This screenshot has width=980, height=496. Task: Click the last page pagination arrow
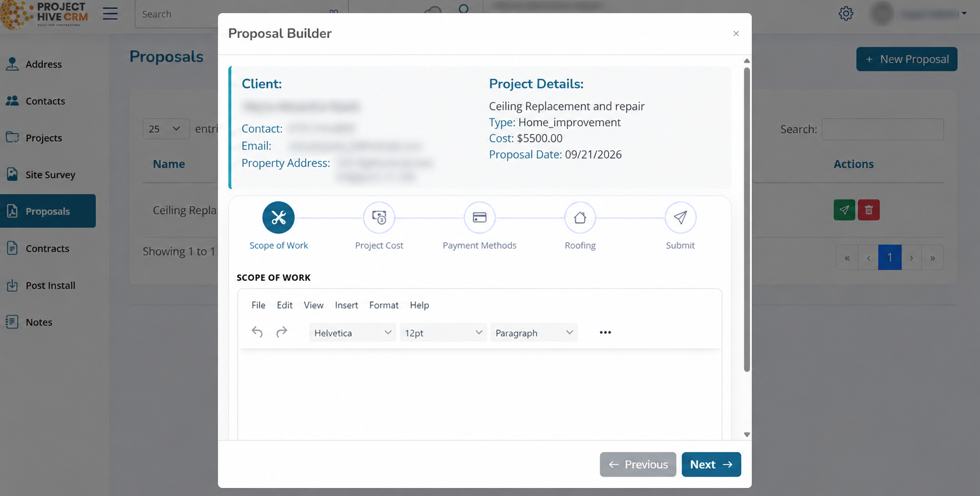click(x=932, y=257)
